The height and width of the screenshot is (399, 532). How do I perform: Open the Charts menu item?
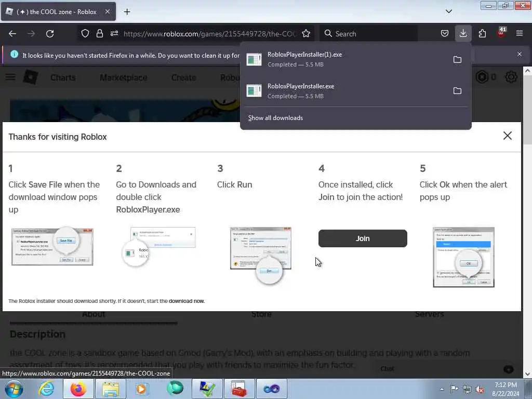63,78
